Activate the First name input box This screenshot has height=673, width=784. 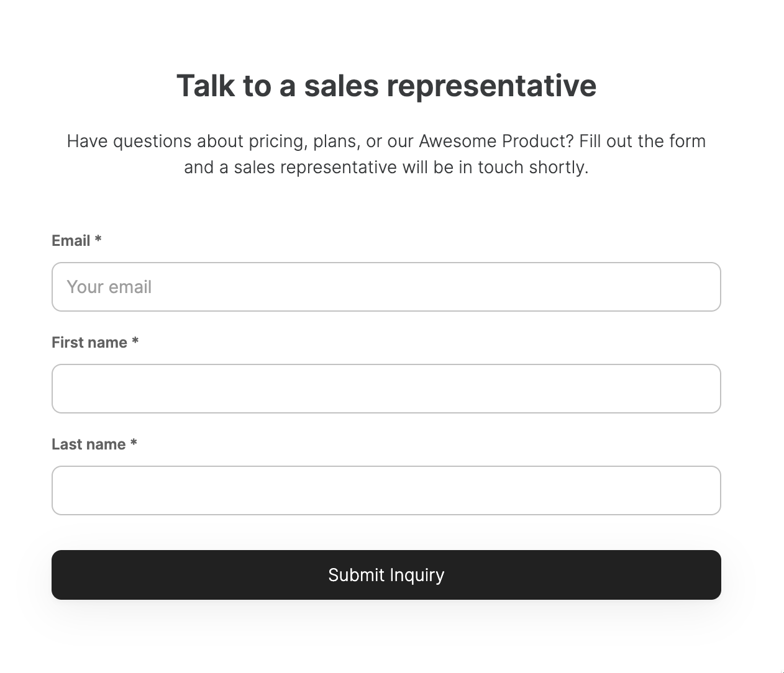click(386, 389)
